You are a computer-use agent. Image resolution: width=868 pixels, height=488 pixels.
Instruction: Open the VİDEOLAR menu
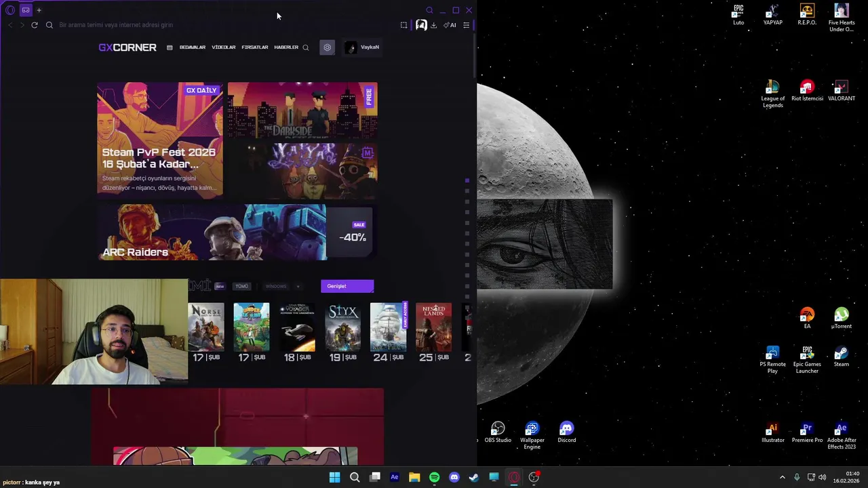coord(223,47)
